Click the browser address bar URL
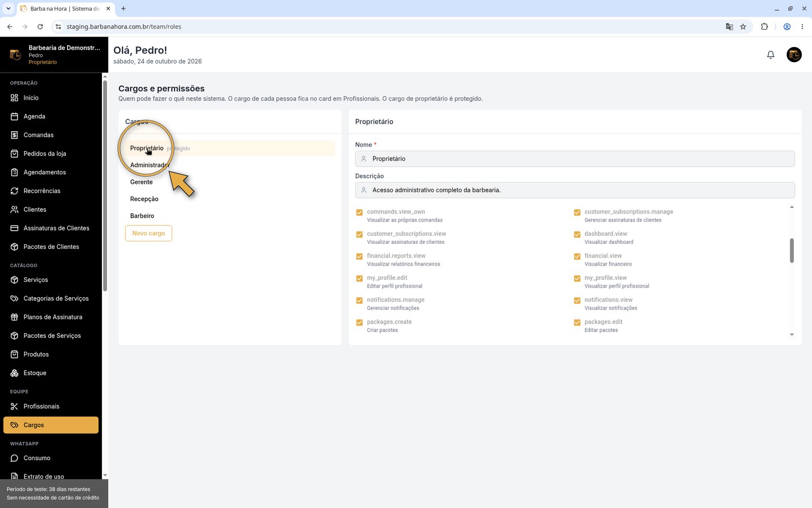The height and width of the screenshot is (508, 812). (x=124, y=26)
